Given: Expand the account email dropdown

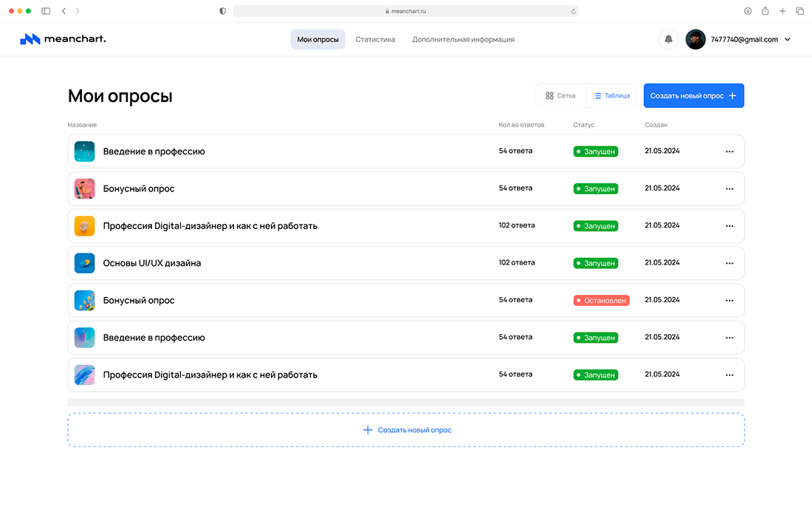Looking at the screenshot, I should point(788,40).
